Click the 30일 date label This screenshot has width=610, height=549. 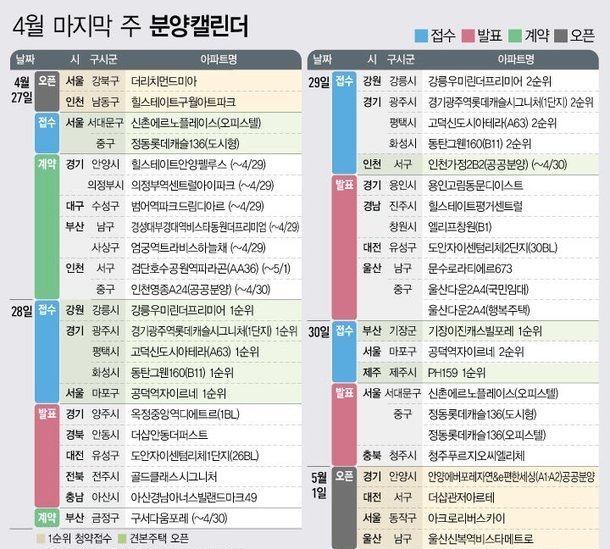tap(319, 332)
